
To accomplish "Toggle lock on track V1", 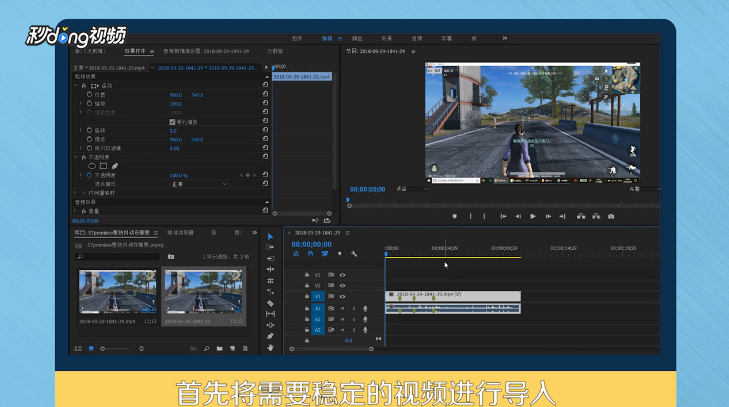I will click(x=307, y=296).
